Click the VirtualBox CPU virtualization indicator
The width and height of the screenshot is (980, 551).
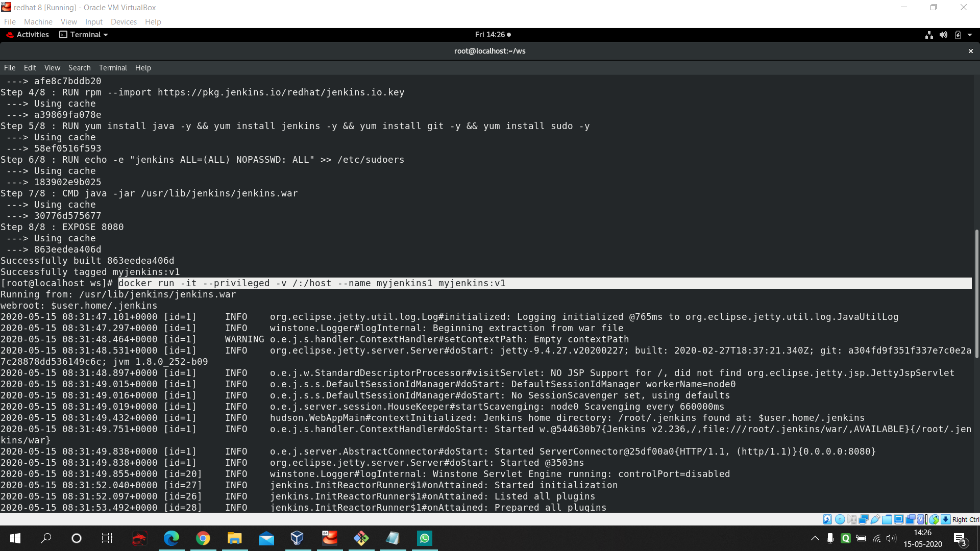pos(922,519)
